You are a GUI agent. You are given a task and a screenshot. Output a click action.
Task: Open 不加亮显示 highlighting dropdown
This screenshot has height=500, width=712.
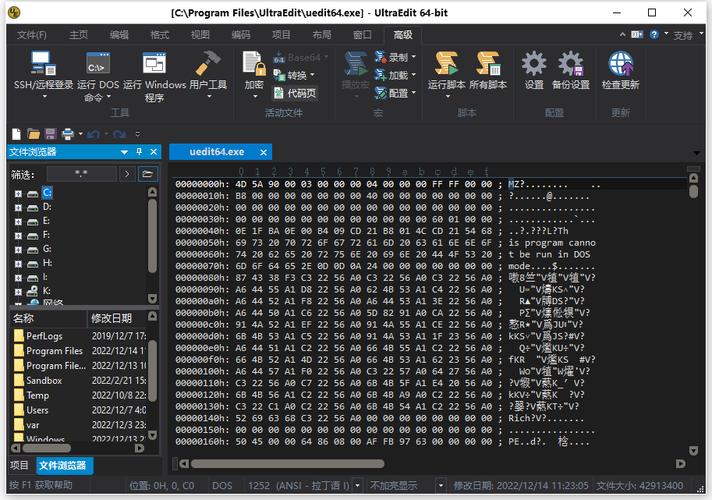coord(440,485)
